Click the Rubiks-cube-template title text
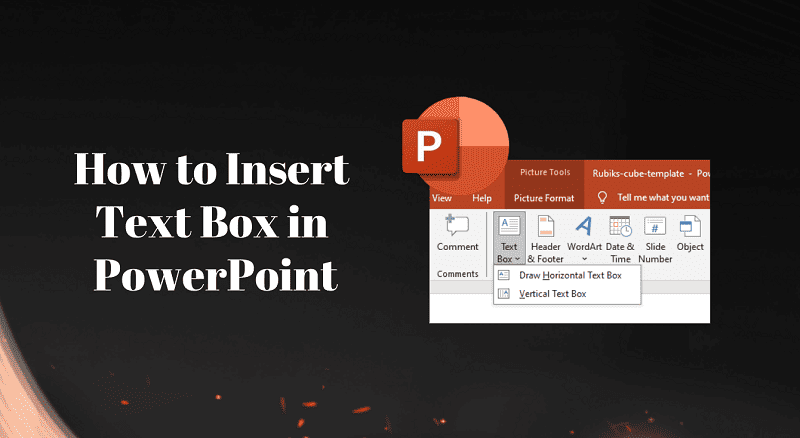The image size is (800, 438). pos(638,174)
